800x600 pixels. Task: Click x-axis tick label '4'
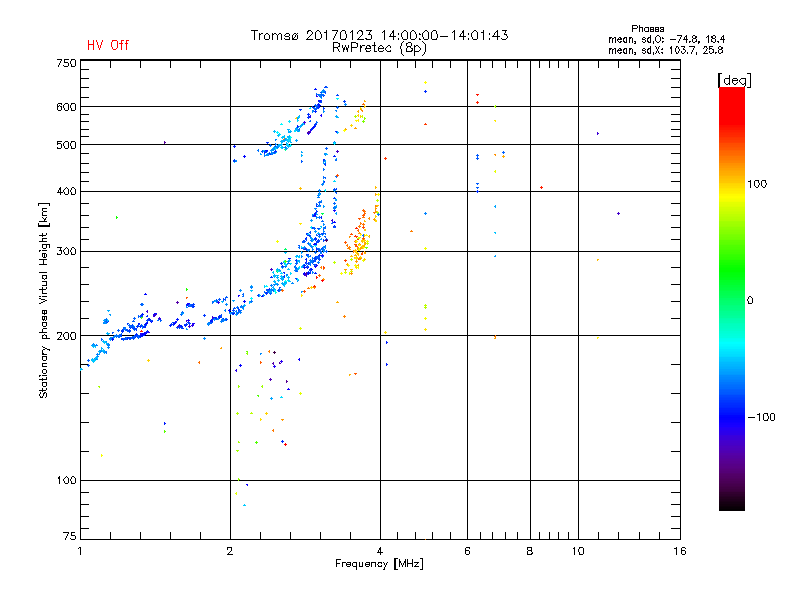(x=380, y=551)
